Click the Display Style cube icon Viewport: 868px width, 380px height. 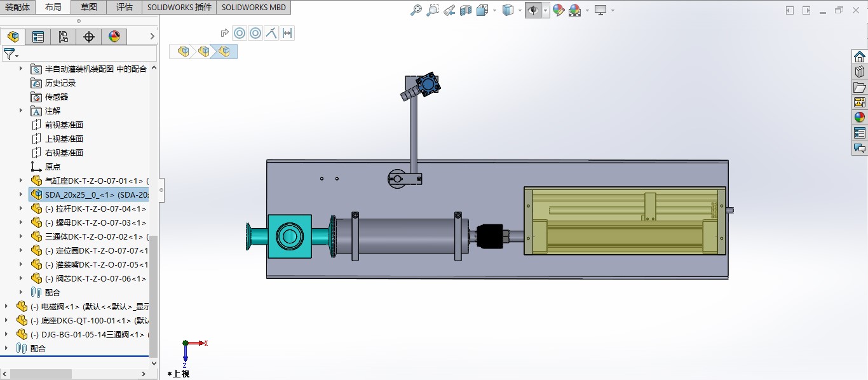[508, 10]
